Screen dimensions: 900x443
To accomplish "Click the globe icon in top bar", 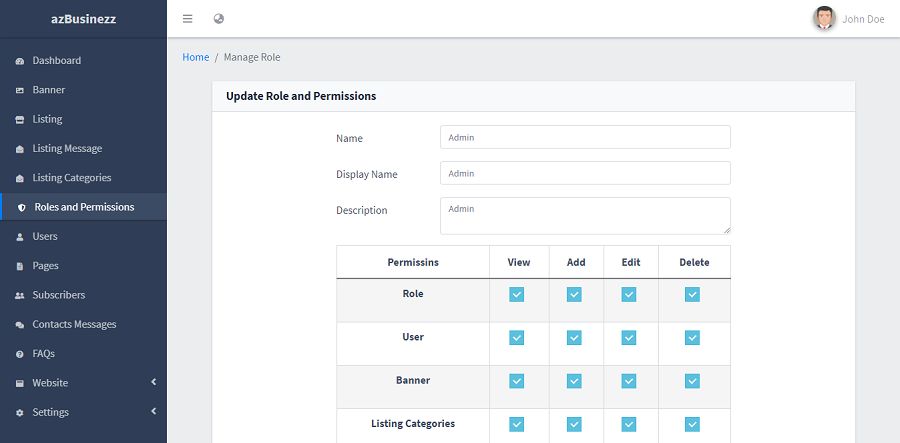I will pos(219,19).
